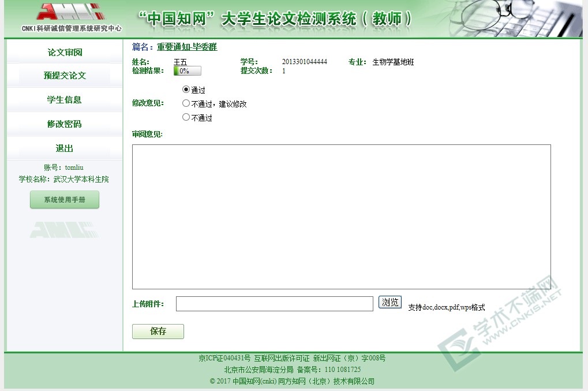
Task: Click the 浏览 browse button
Action: (390, 302)
